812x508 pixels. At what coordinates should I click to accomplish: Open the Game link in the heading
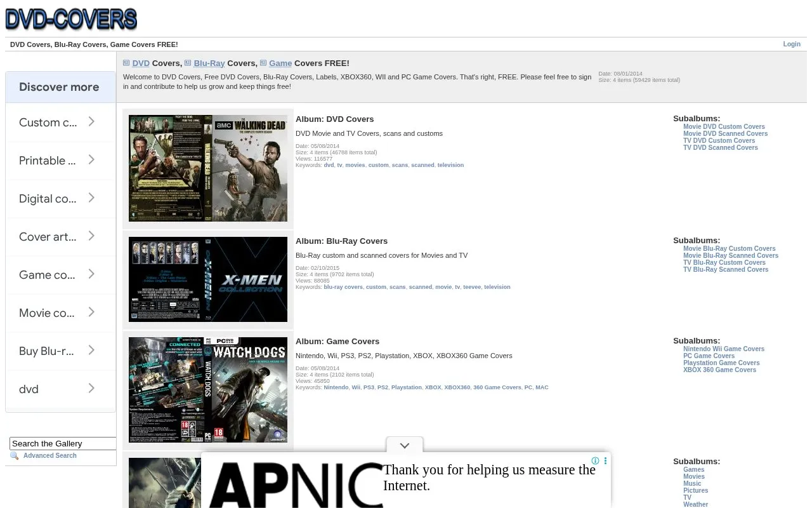(x=280, y=63)
